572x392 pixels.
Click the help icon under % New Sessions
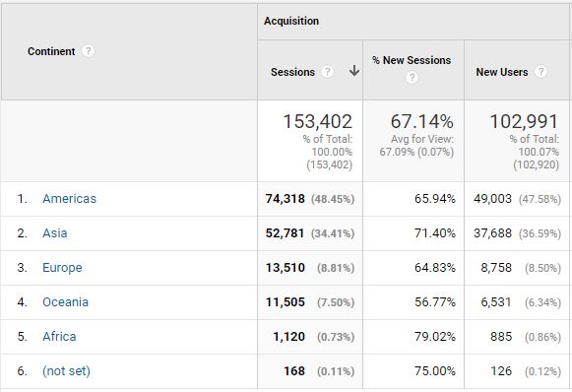pos(412,78)
